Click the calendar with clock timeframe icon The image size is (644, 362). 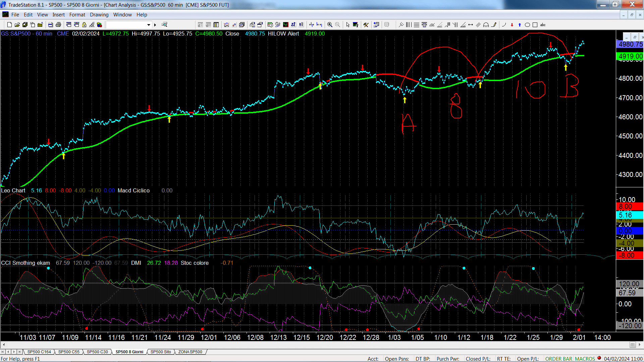coord(270,25)
